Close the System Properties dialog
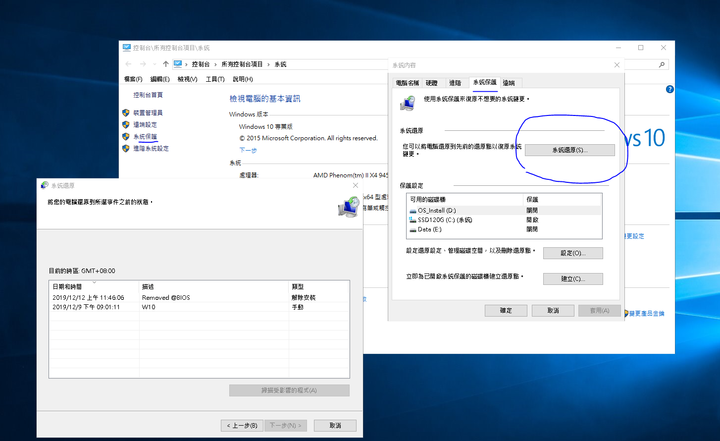Viewport: 720px width, 441px height. pos(617,65)
